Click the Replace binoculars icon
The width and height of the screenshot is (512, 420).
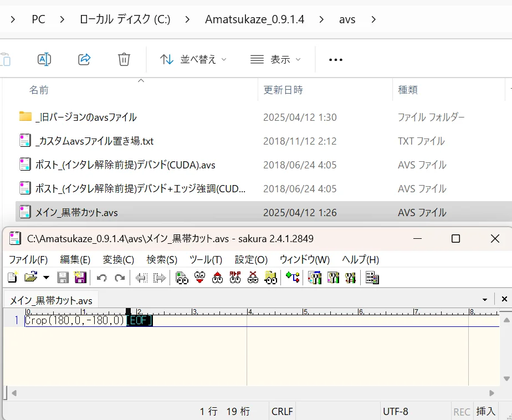pos(235,277)
